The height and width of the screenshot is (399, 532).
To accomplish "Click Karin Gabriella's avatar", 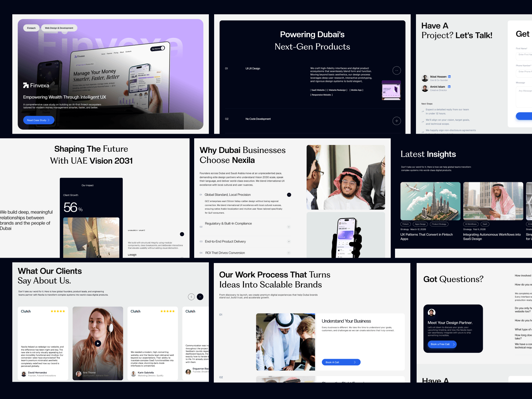I will [133, 374].
